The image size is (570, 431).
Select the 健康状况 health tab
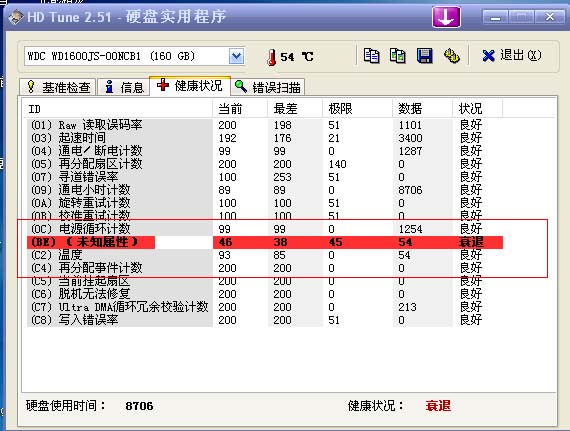(x=190, y=86)
